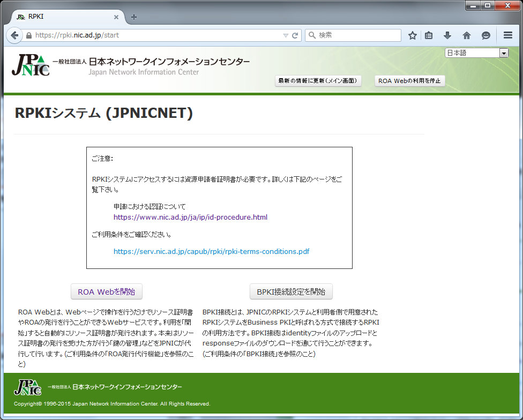Show bookmarks list icon

pyautogui.click(x=429, y=35)
